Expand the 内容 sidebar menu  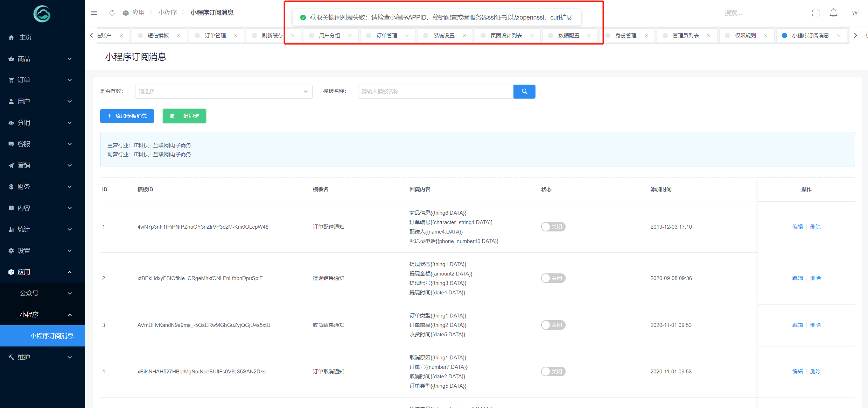tap(42, 208)
